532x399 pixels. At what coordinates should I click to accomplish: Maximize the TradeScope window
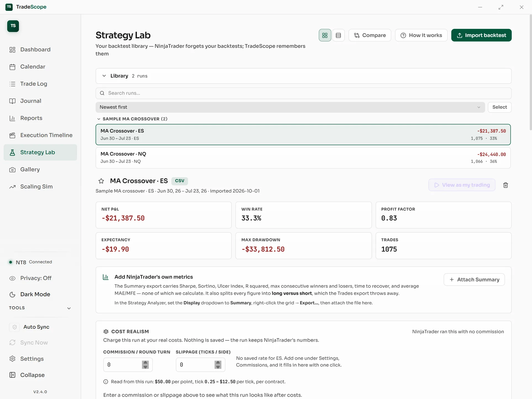[501, 7]
